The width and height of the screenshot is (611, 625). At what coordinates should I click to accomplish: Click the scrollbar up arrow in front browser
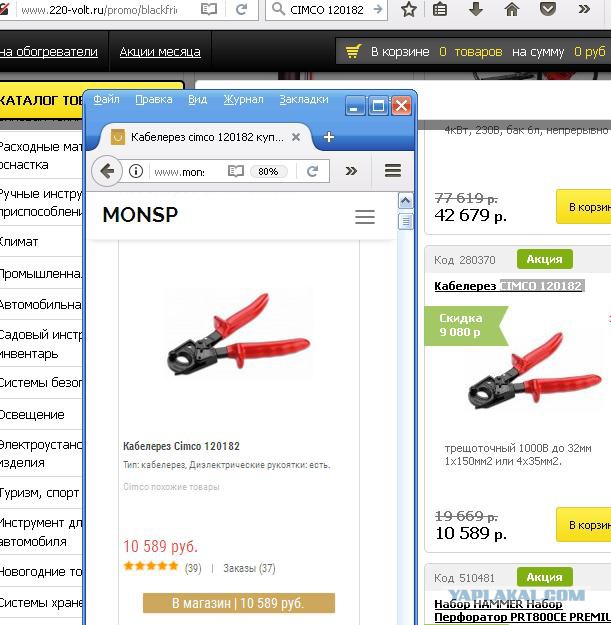click(405, 200)
